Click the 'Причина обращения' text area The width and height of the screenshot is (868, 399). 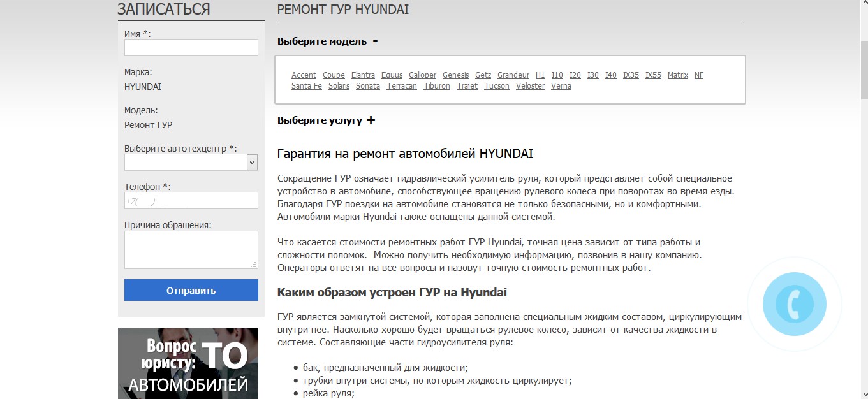191,250
